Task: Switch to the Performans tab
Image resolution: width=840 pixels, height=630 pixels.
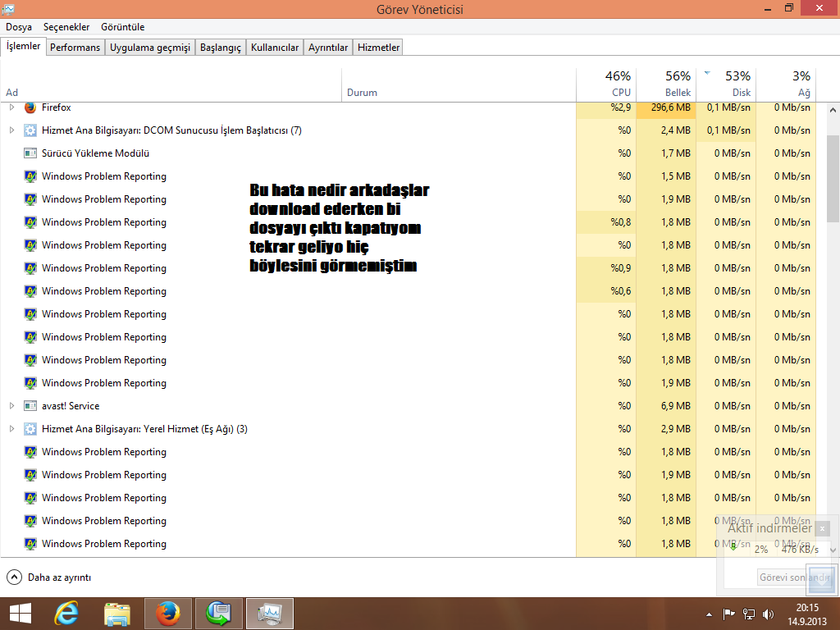Action: [x=75, y=47]
